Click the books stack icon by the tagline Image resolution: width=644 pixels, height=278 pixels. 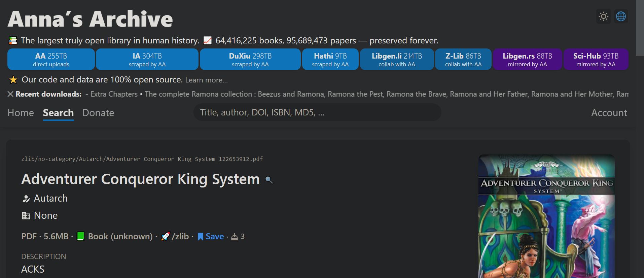point(13,41)
